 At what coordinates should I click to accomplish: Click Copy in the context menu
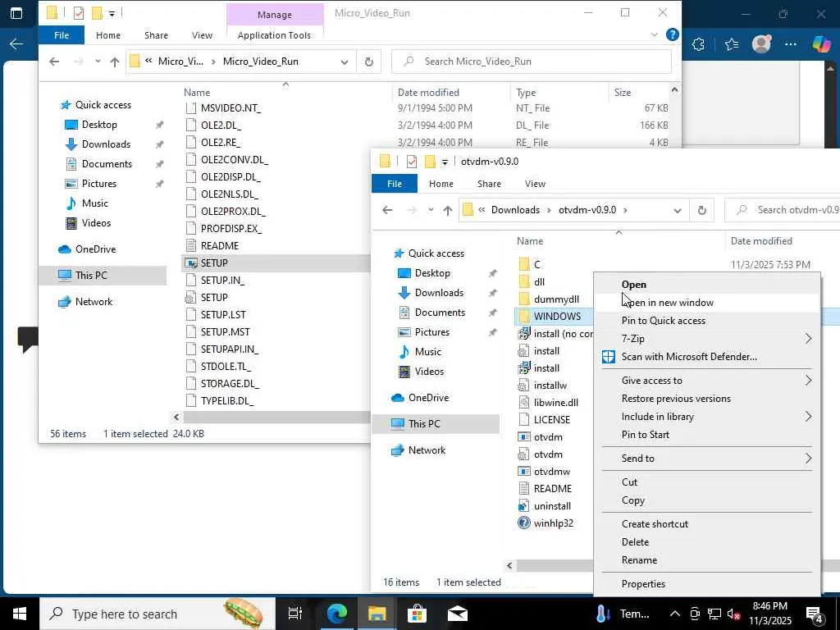click(x=706, y=500)
